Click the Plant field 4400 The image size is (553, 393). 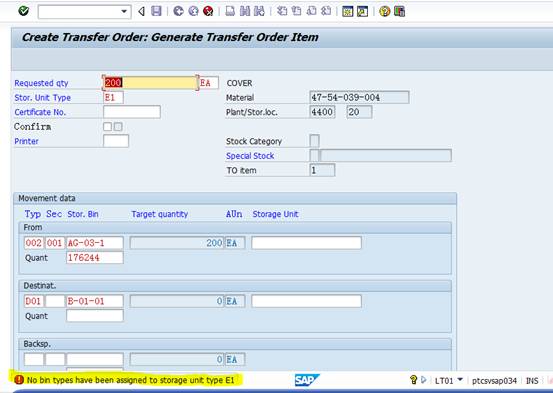322,112
